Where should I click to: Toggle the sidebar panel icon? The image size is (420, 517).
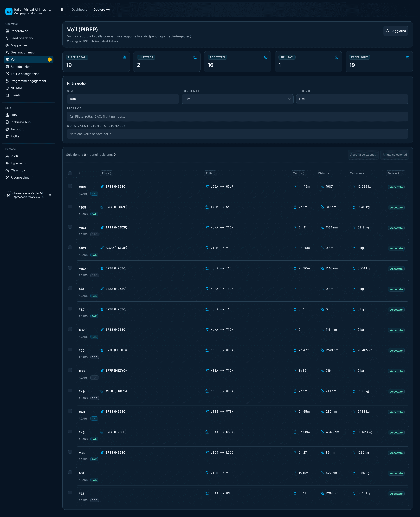63,10
